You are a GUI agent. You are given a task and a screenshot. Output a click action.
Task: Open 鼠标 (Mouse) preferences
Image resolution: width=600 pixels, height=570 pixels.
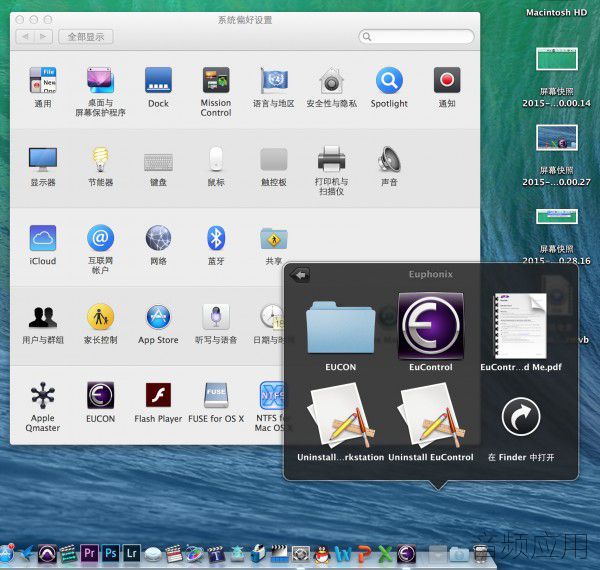click(x=216, y=159)
